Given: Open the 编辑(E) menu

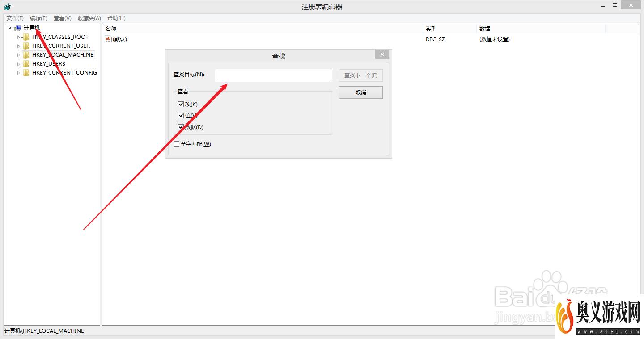Looking at the screenshot, I should tap(38, 18).
